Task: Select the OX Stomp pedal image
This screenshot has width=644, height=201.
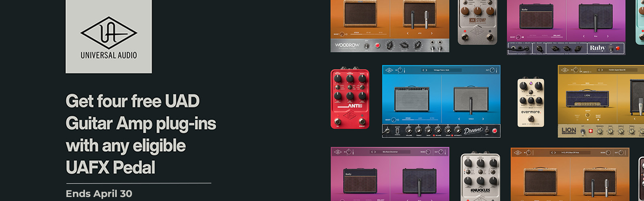Action: [x=477, y=22]
